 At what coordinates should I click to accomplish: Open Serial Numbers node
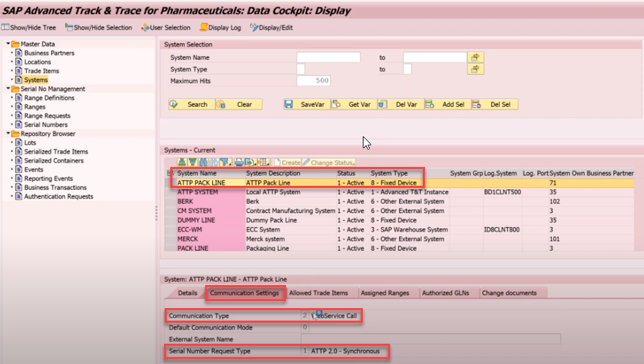pos(45,124)
